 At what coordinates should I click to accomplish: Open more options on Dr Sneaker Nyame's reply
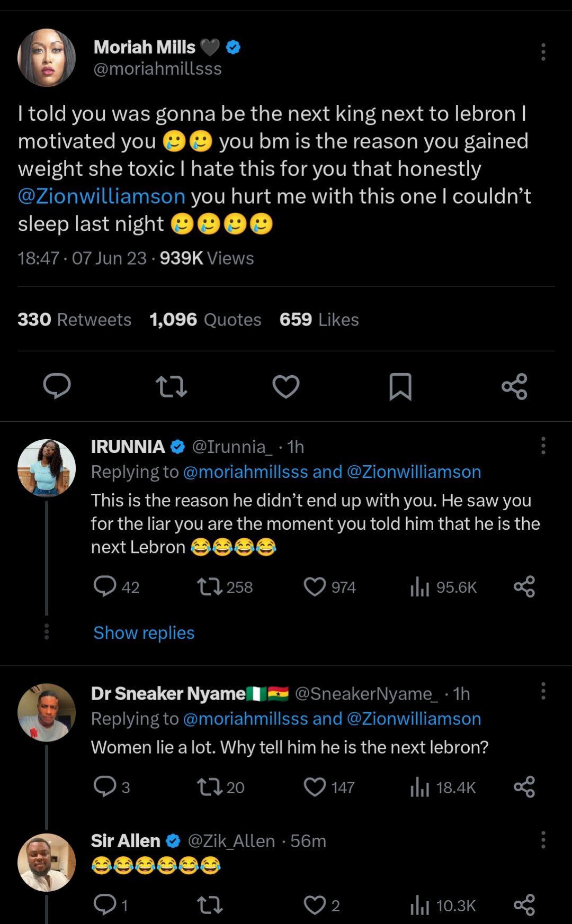pos(543,691)
